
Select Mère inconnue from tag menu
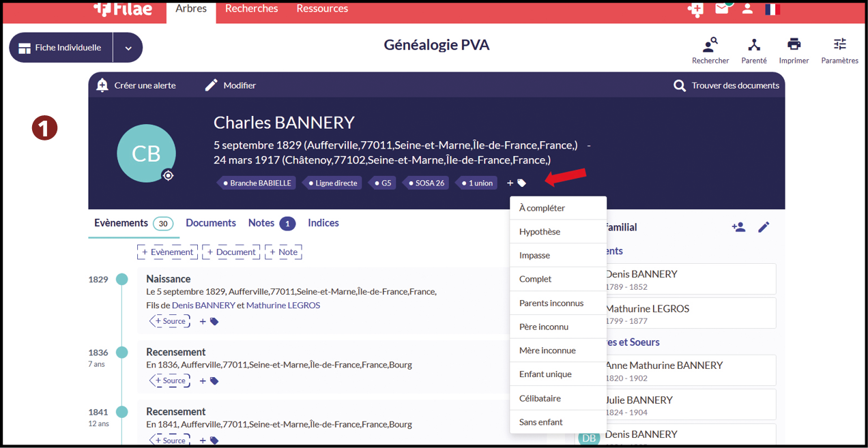[x=558, y=350]
